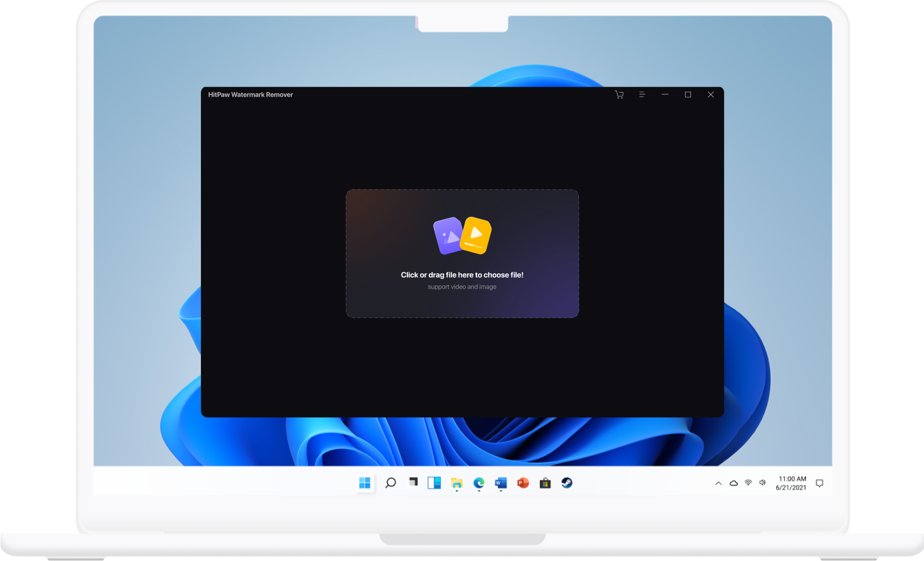Click the OneDrive cloud tray icon
924x561 pixels.
coord(734,483)
